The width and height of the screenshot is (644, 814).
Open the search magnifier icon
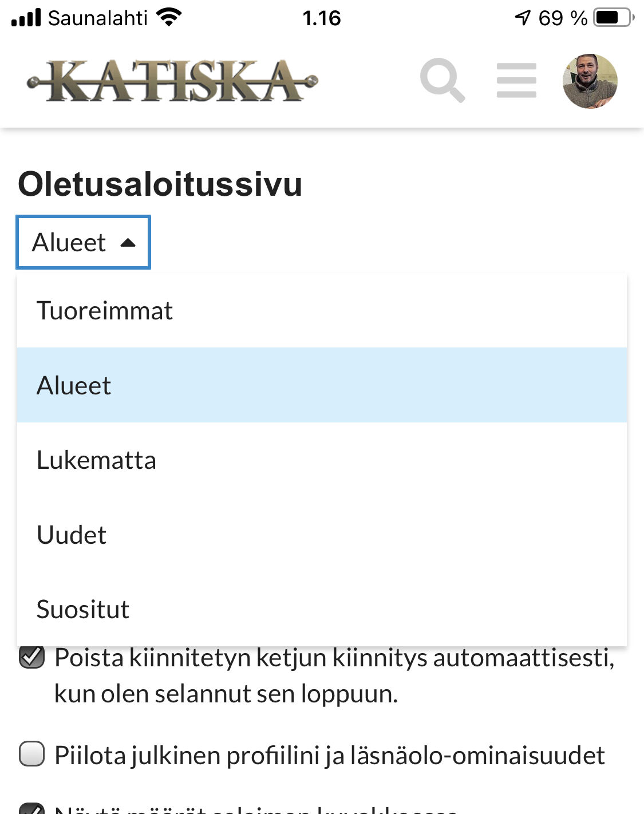442,80
